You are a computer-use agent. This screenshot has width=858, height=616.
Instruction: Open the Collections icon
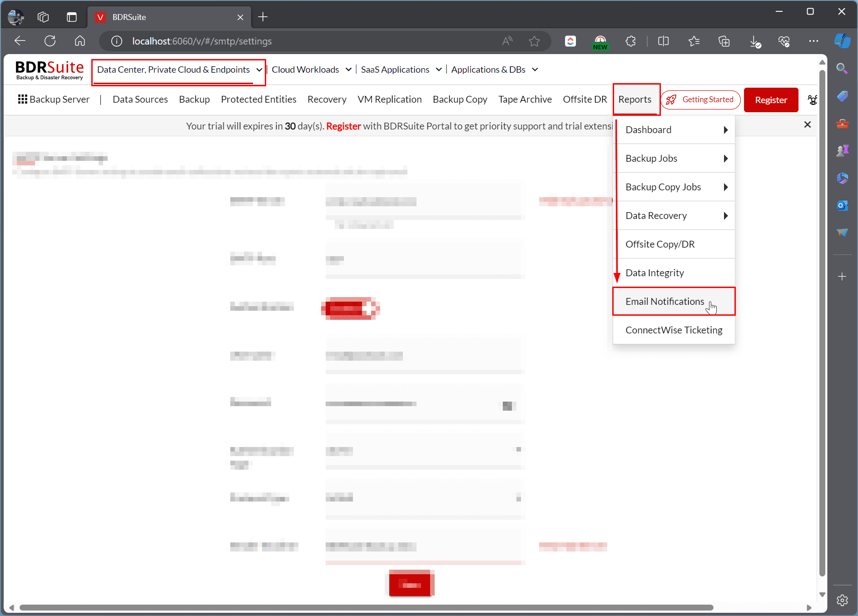[x=724, y=41]
